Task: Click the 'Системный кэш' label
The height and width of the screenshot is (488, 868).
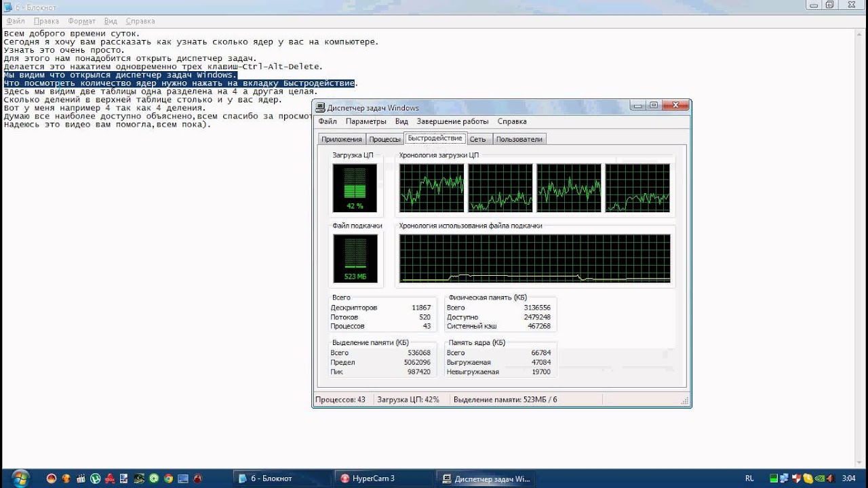Action: [x=471, y=327]
